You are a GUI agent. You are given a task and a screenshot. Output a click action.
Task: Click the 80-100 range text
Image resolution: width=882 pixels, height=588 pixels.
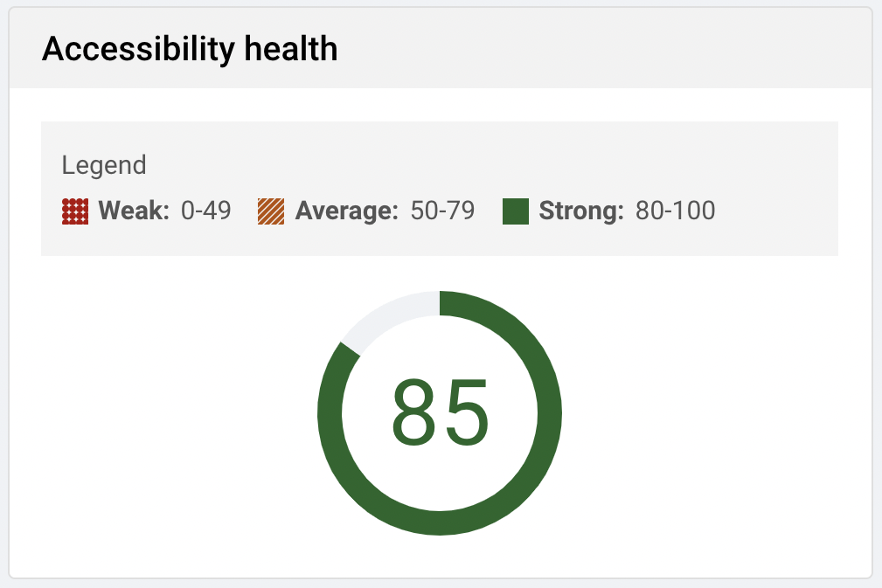point(675,211)
